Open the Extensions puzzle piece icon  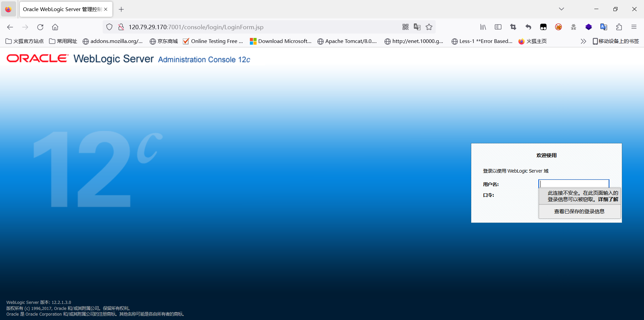[619, 27]
